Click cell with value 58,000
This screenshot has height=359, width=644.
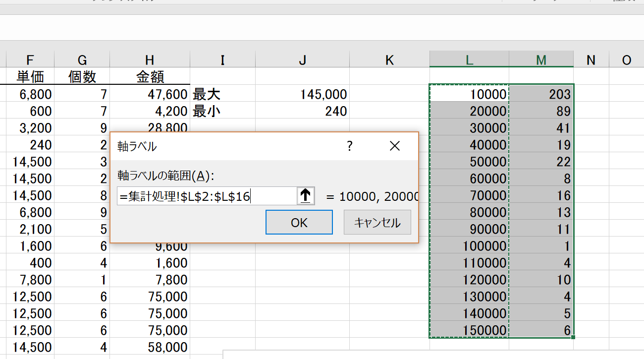point(150,348)
